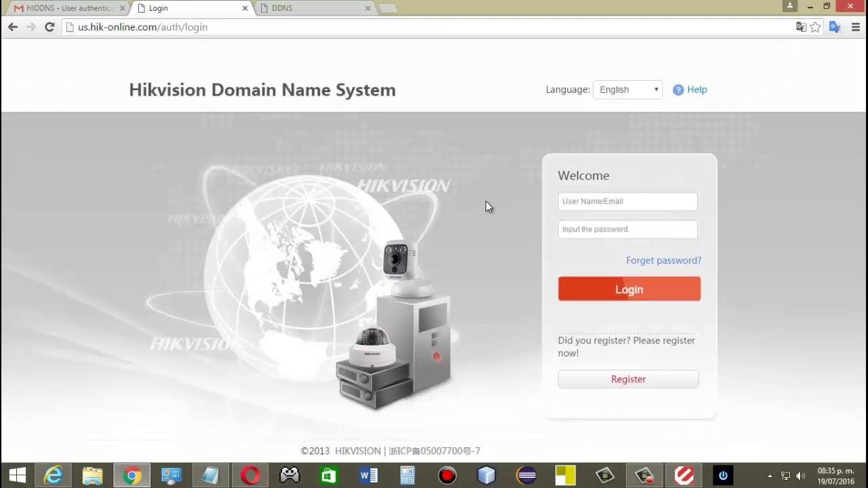Screen dimensions: 868x488
Task: Click the red Login button
Action: (x=629, y=289)
